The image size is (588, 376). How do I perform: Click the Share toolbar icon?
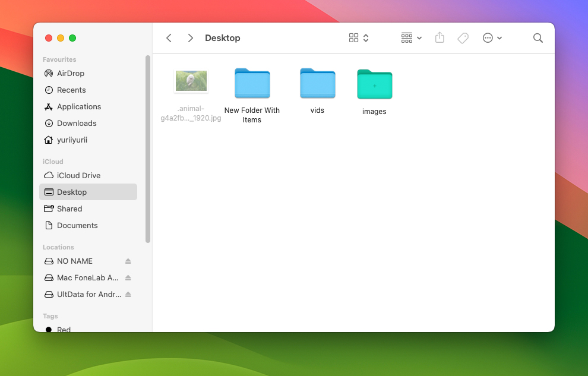440,37
